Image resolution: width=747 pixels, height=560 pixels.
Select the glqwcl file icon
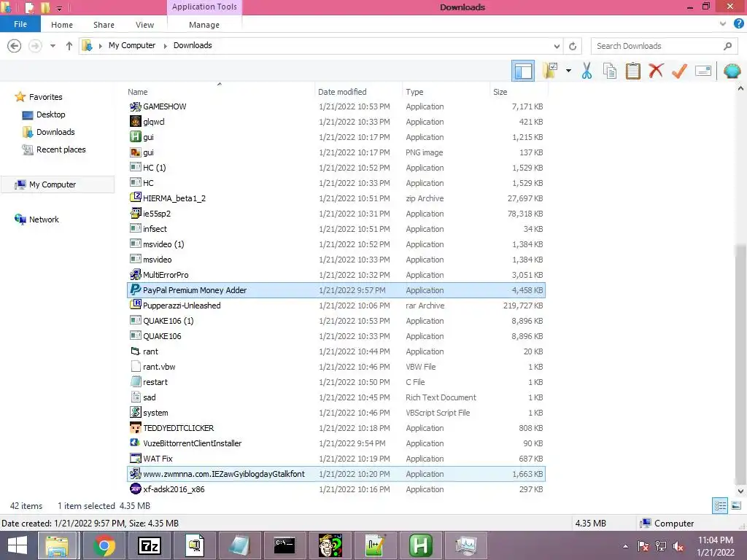(x=135, y=122)
